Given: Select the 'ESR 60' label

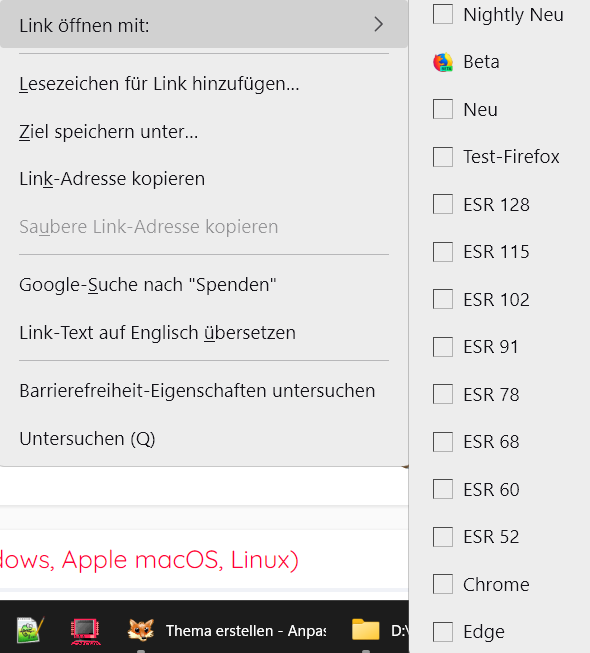Looking at the screenshot, I should click(x=491, y=489).
